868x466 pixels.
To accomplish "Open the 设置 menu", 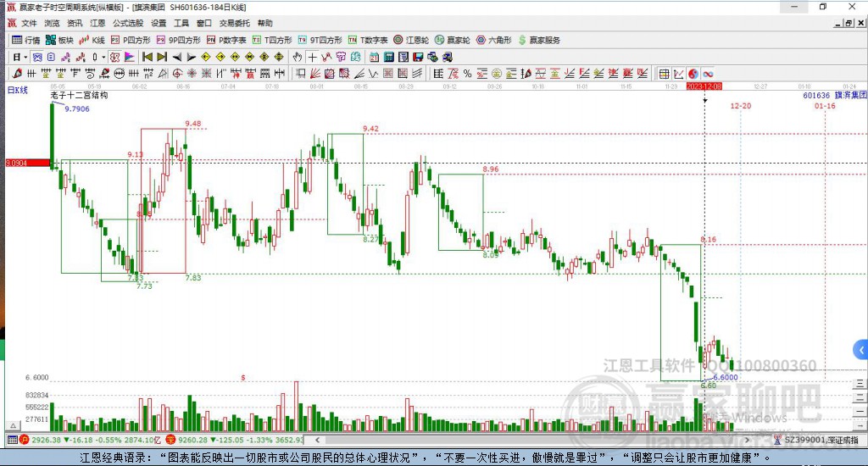I will coord(159,23).
